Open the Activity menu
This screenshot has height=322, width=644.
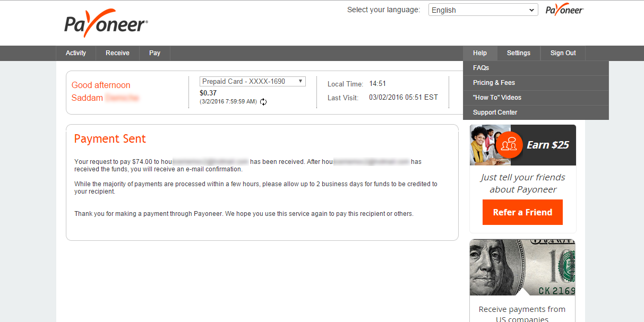(76, 53)
